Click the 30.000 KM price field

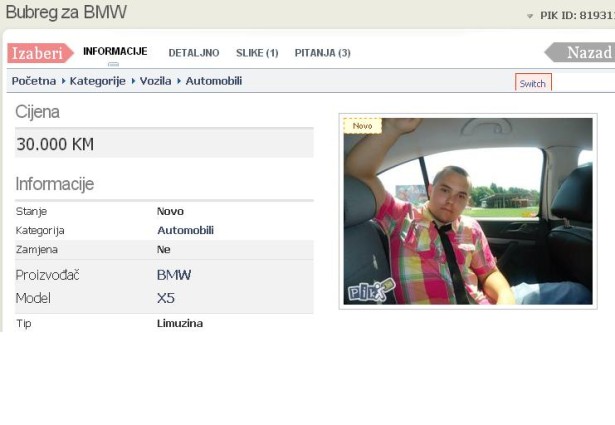point(164,144)
